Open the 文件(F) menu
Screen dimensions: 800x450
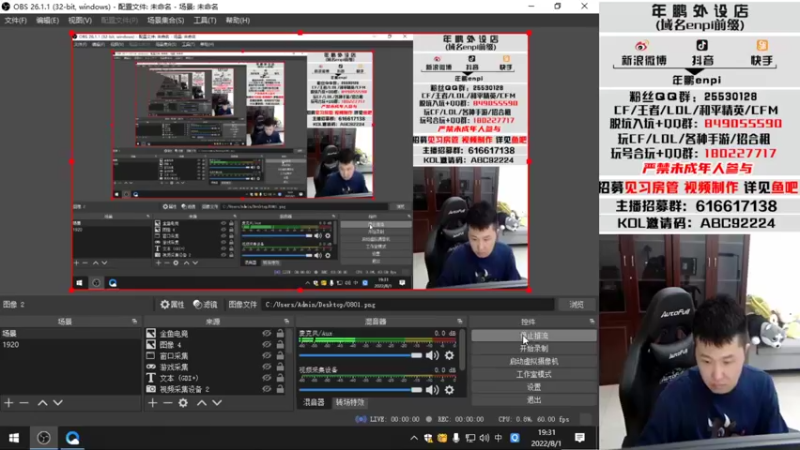(15, 20)
